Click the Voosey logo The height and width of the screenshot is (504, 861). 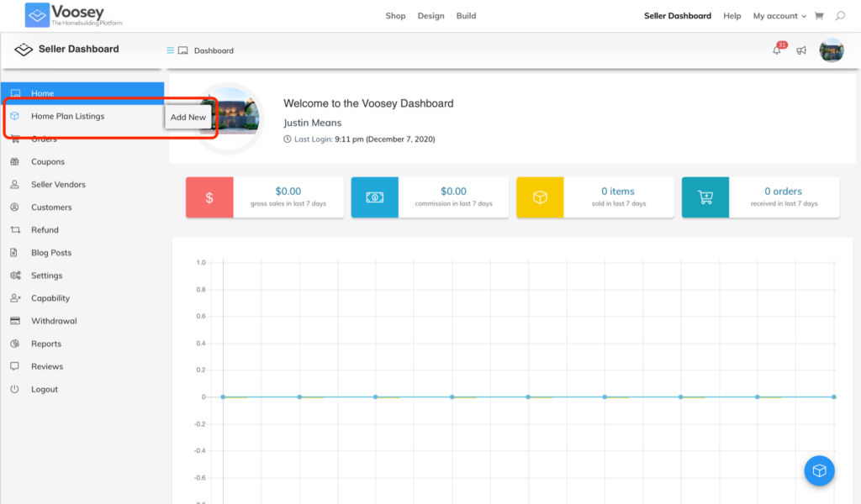[74, 15]
